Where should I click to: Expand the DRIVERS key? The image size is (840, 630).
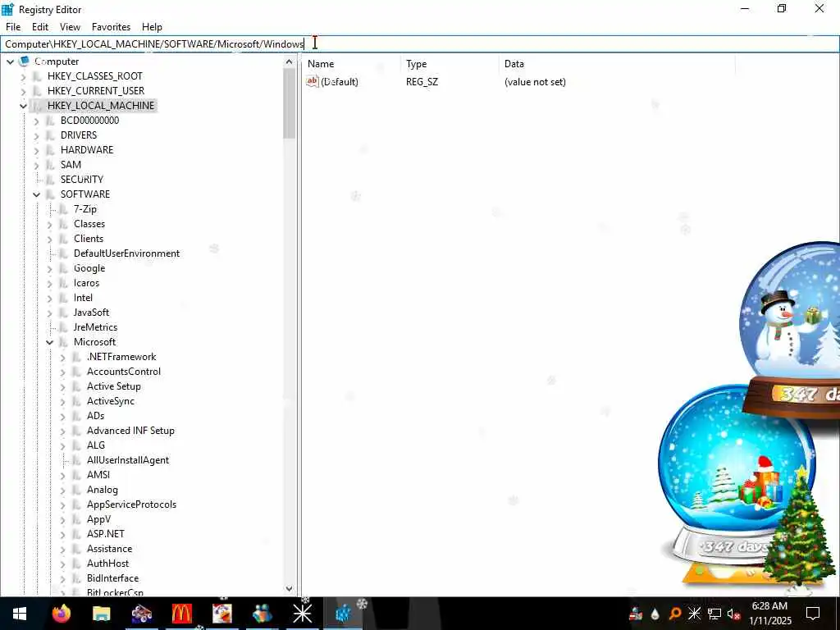pos(36,136)
